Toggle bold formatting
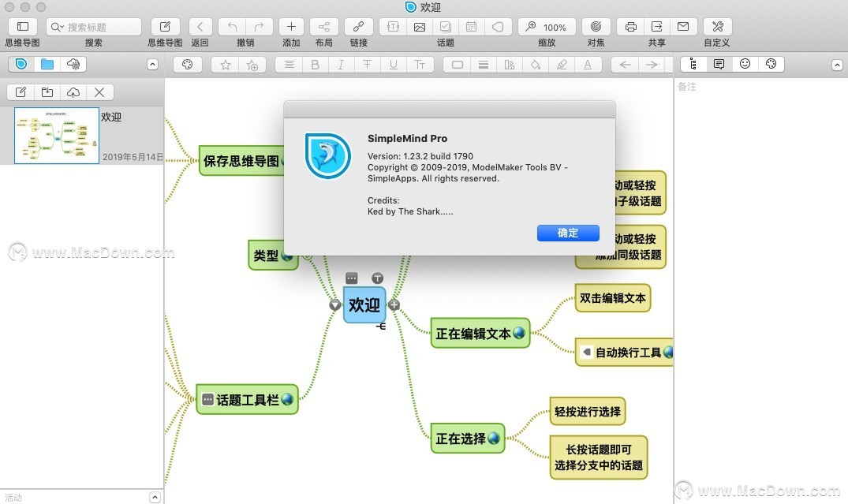This screenshot has height=504, width=848. [x=315, y=65]
